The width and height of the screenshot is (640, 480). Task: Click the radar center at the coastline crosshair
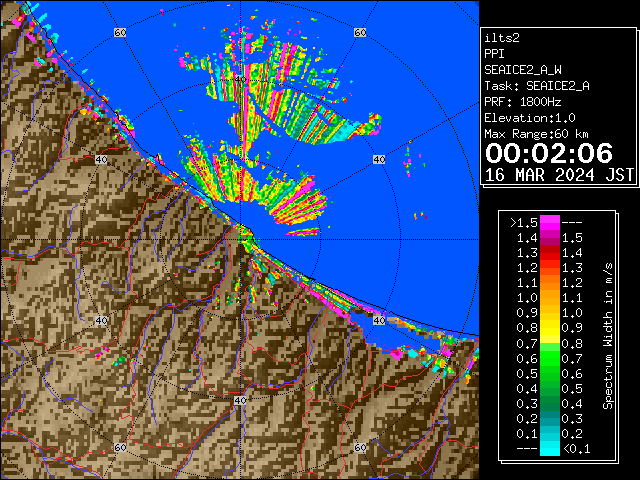240,240
